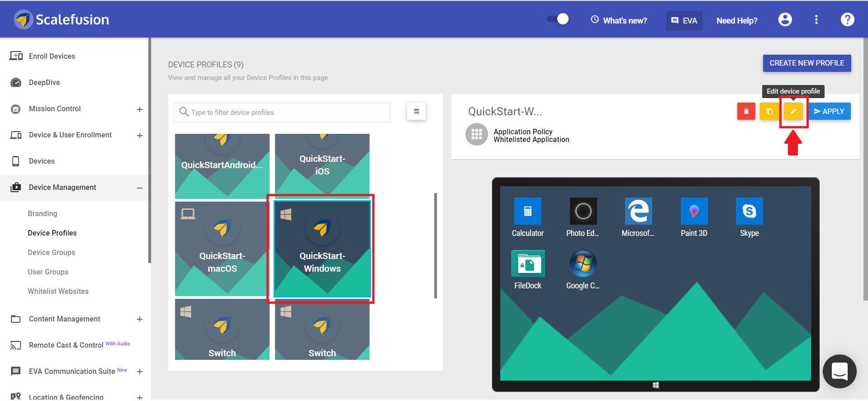This screenshot has width=868, height=401.
Task: Click the Microsoft Edge app icon in preview
Action: click(638, 211)
